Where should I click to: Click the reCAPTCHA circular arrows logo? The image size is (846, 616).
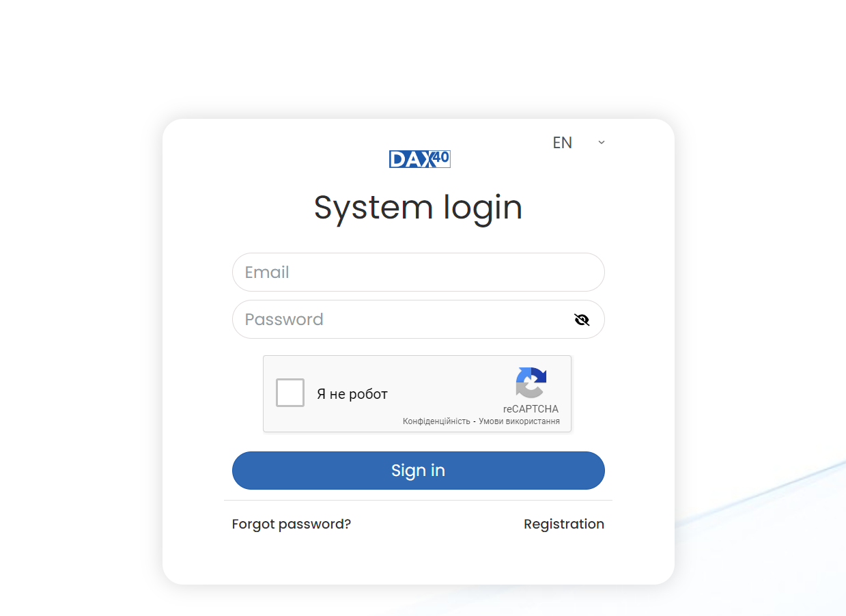531,382
